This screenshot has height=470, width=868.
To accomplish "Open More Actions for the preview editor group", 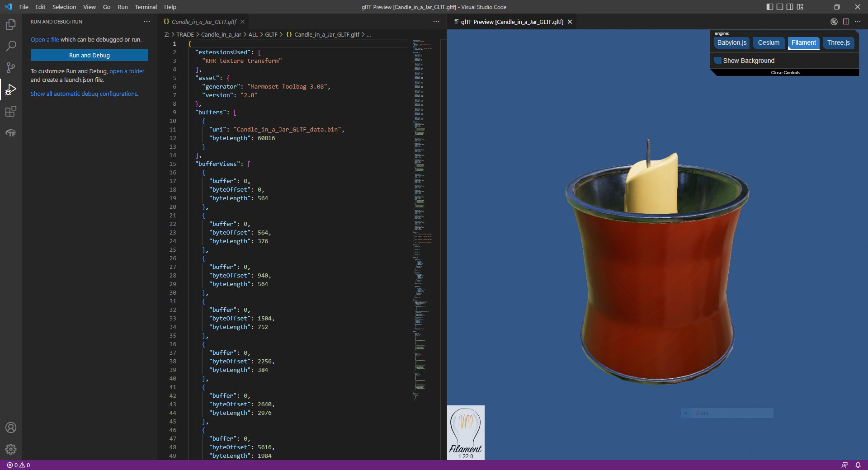I will click(858, 22).
